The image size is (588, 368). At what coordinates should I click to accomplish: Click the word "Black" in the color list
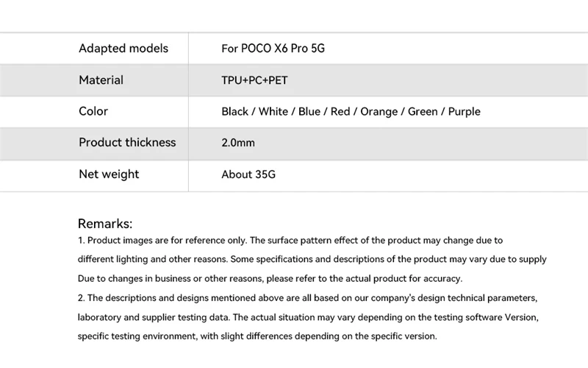tap(235, 112)
